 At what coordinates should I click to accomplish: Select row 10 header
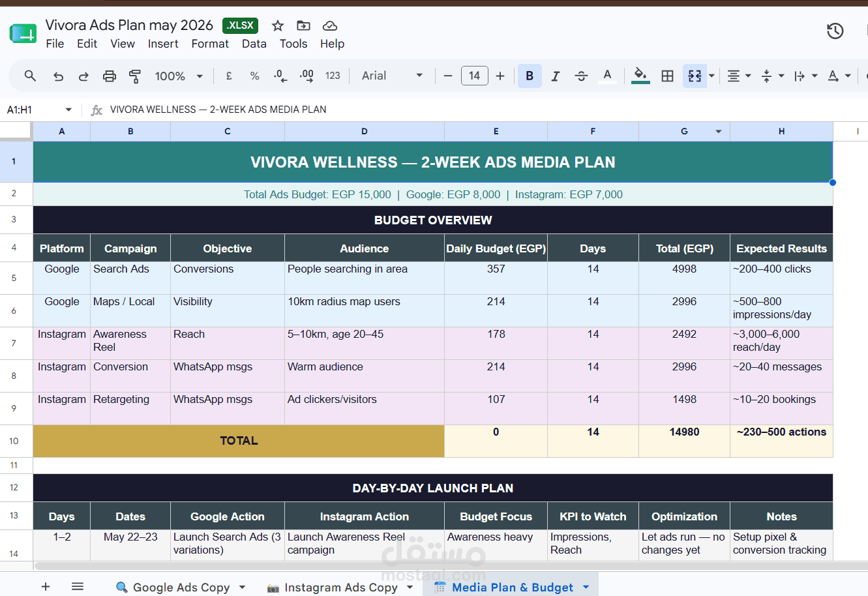16,441
